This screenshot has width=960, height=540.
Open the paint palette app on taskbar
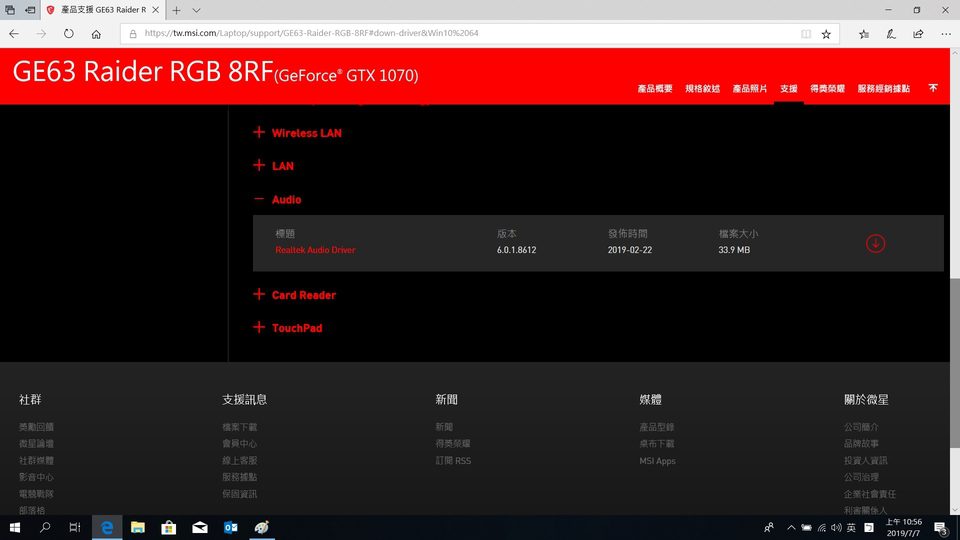[x=261, y=527]
